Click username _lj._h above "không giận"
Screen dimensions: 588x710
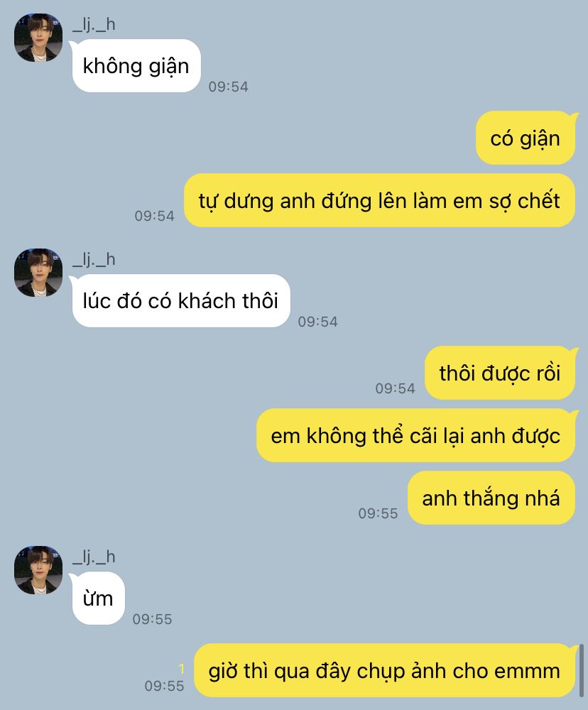tap(94, 24)
